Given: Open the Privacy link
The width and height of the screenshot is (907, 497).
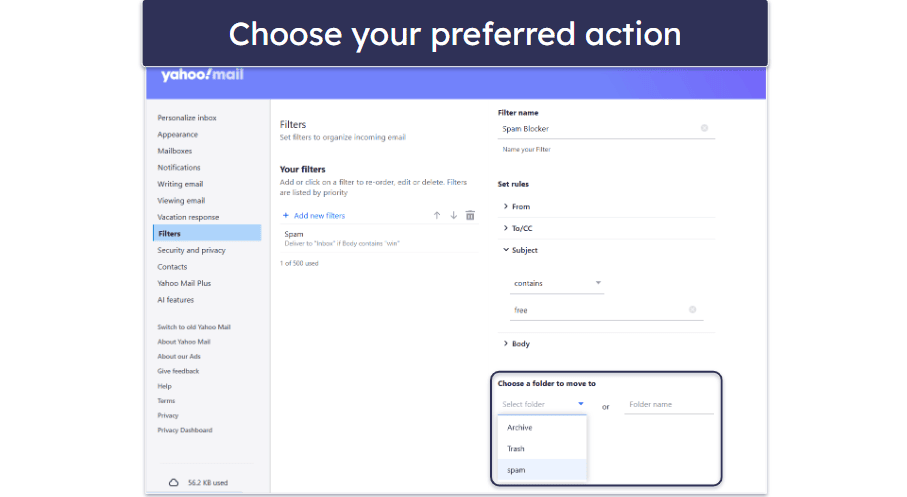Looking at the screenshot, I should click(168, 415).
